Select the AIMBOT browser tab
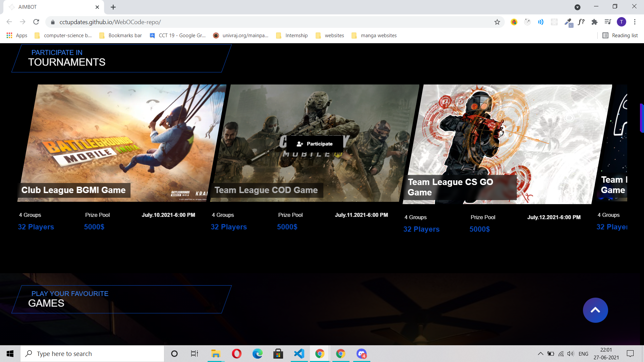The width and height of the screenshot is (644, 362). (x=54, y=7)
